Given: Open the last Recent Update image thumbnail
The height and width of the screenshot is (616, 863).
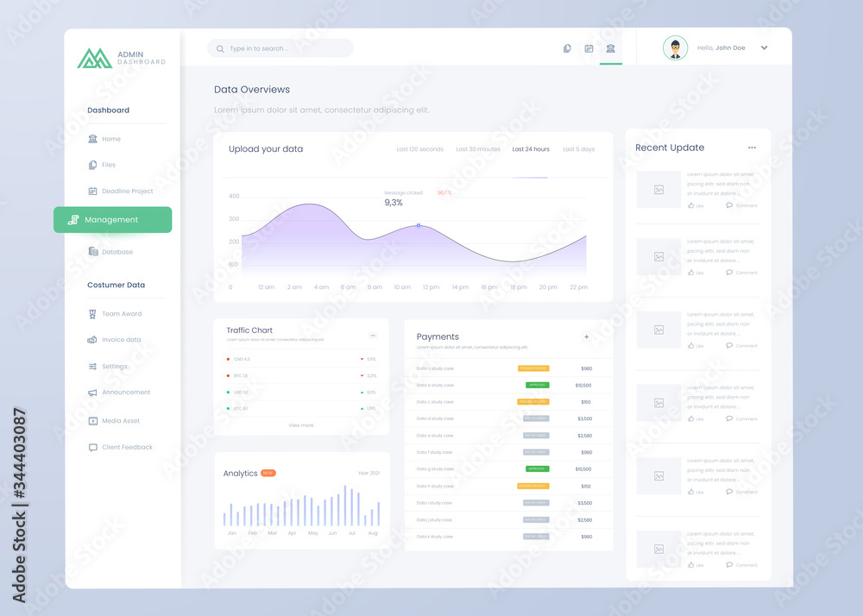Looking at the screenshot, I should pos(658,549).
